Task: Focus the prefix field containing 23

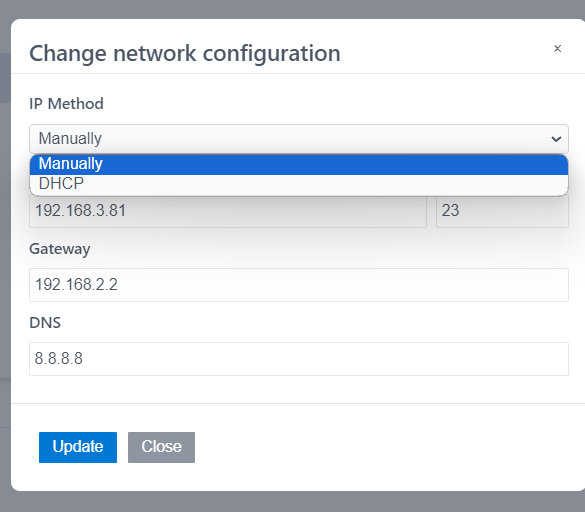Action: 502,210
